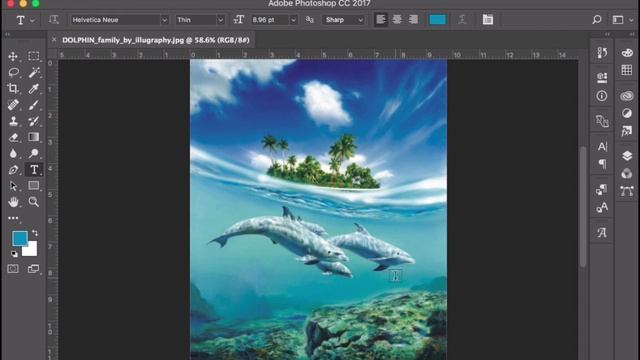Select the Blur tool
Viewport: 640px width, 360px height.
(13, 153)
